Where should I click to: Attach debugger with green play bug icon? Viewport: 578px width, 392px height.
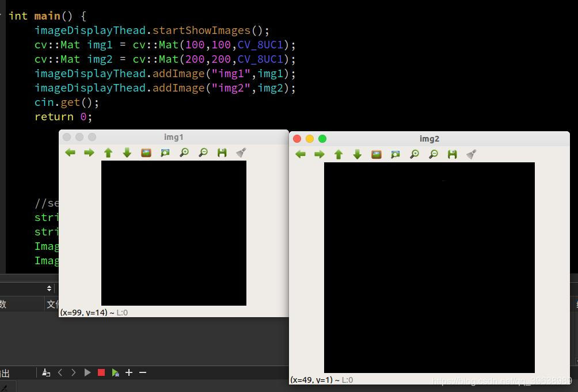(x=115, y=372)
